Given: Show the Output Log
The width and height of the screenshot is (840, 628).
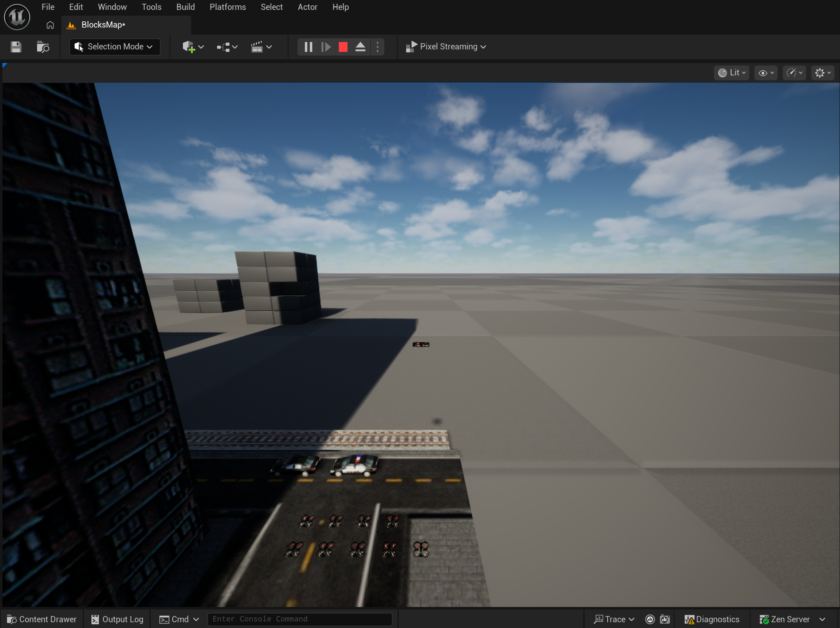Looking at the screenshot, I should [117, 619].
